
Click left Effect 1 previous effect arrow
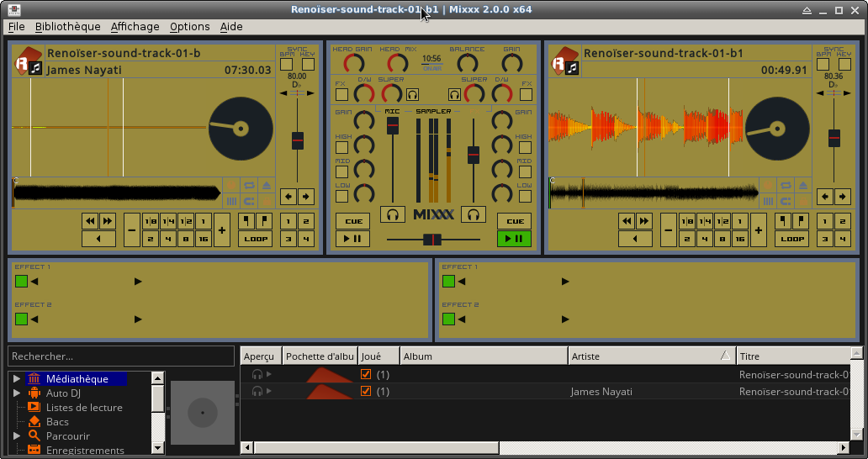(34, 282)
